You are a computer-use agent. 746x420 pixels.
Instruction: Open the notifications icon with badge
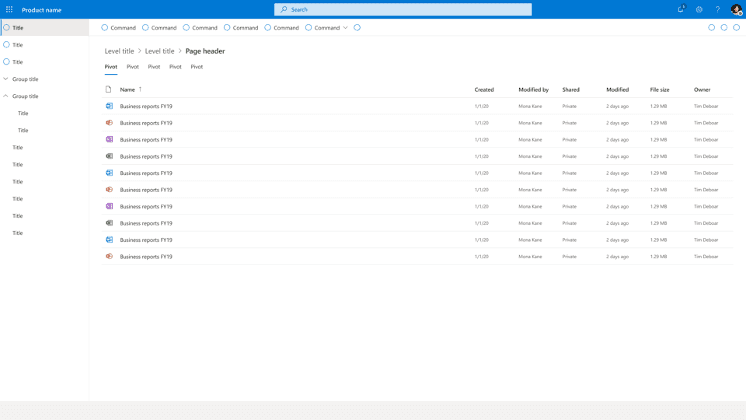[x=681, y=9]
